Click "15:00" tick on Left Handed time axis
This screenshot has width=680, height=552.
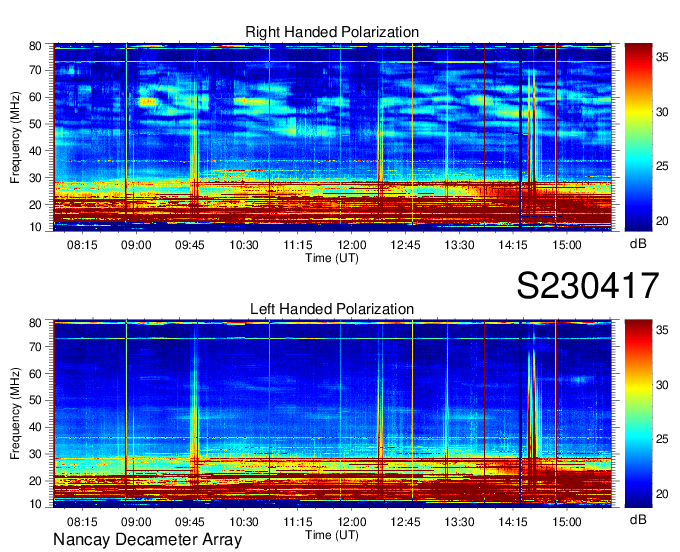(x=567, y=522)
